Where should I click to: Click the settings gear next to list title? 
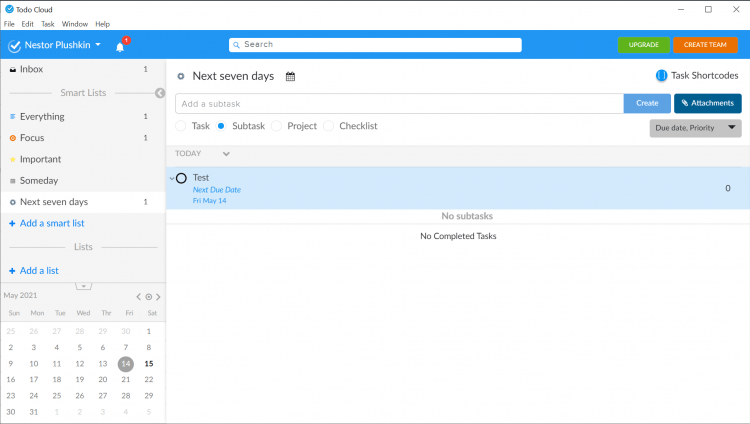[180, 76]
